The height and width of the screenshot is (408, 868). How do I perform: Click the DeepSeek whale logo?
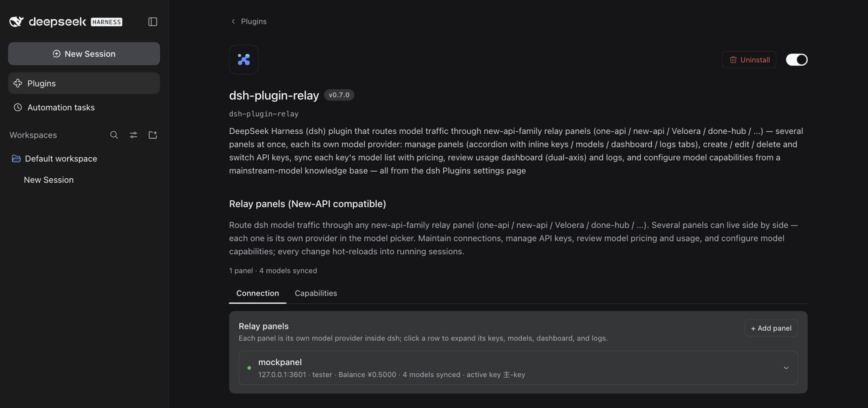pyautogui.click(x=16, y=22)
